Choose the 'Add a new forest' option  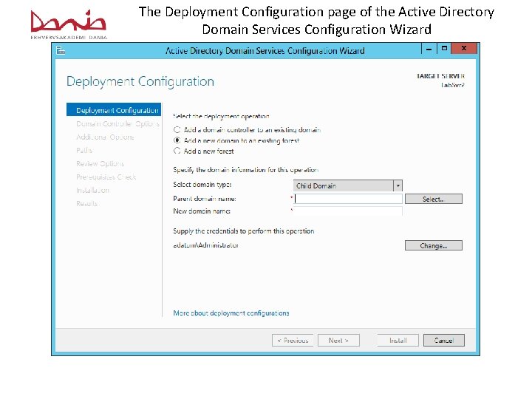pyautogui.click(x=204, y=151)
